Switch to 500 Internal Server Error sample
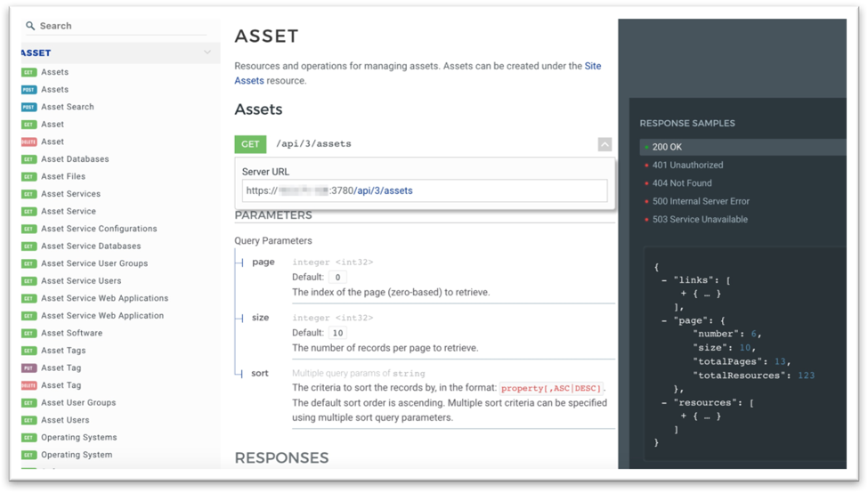This screenshot has width=868, height=493. [701, 201]
